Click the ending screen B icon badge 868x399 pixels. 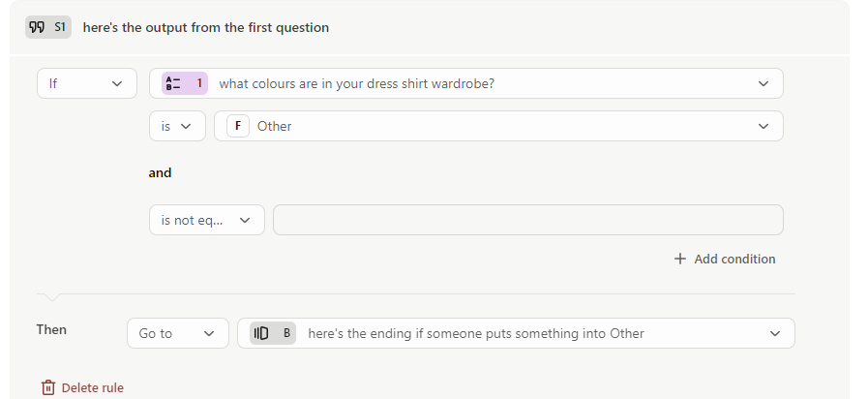(x=273, y=333)
